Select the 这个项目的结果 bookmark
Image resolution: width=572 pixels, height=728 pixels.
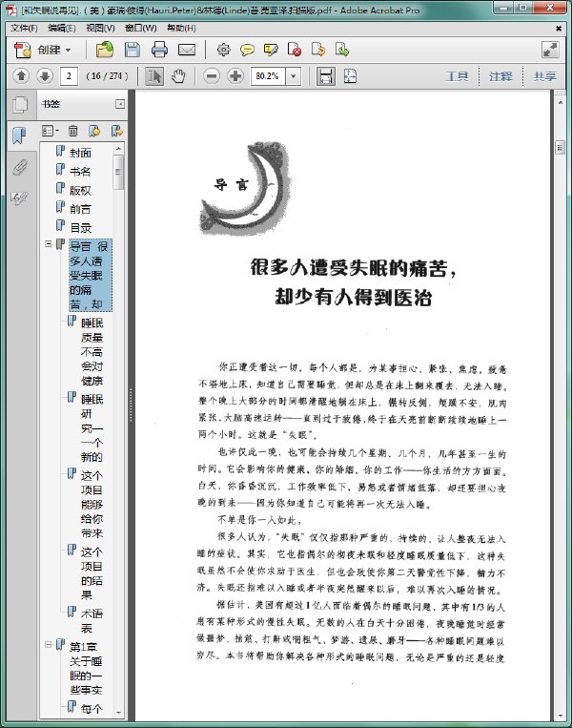92,573
